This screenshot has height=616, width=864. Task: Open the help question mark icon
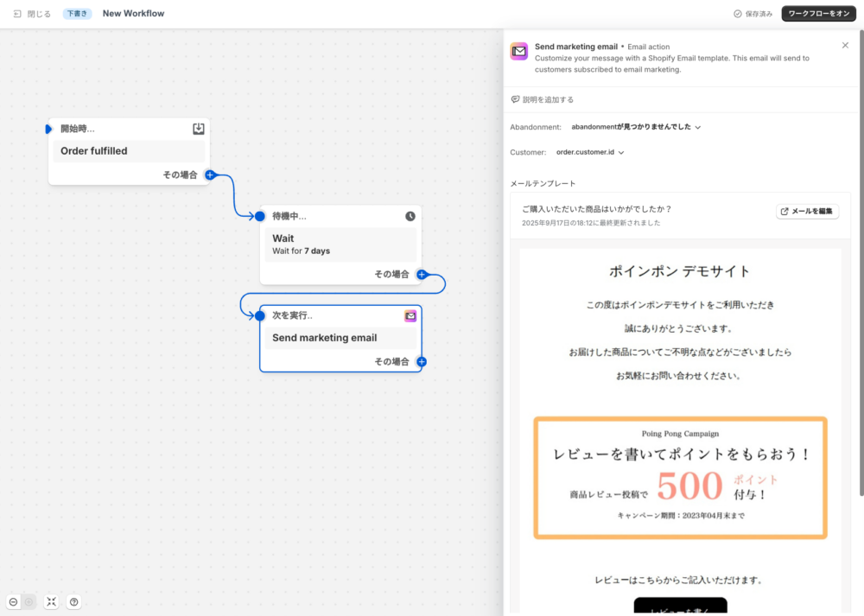click(74, 602)
